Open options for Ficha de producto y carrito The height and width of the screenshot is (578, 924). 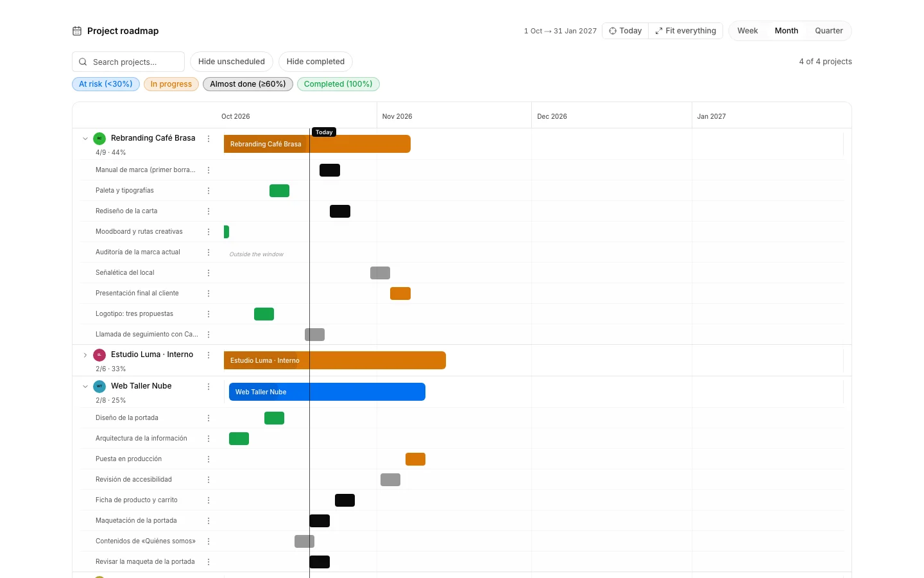tap(209, 500)
